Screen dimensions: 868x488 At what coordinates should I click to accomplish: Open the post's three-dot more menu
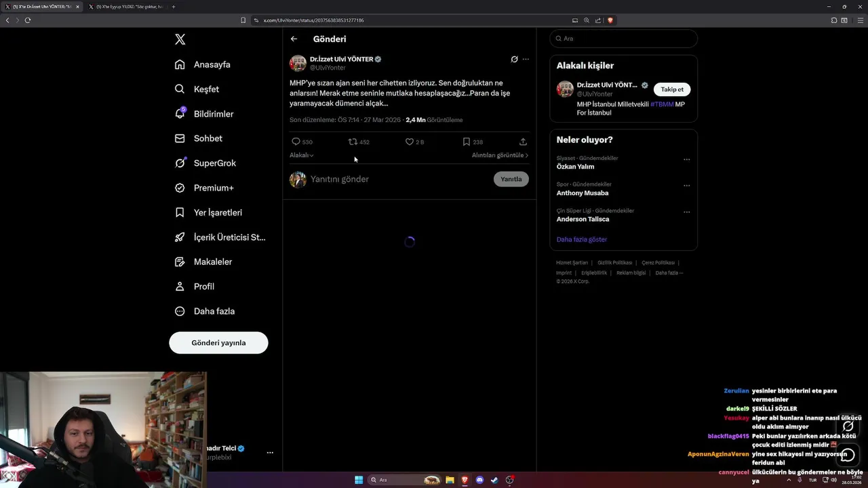pos(526,59)
